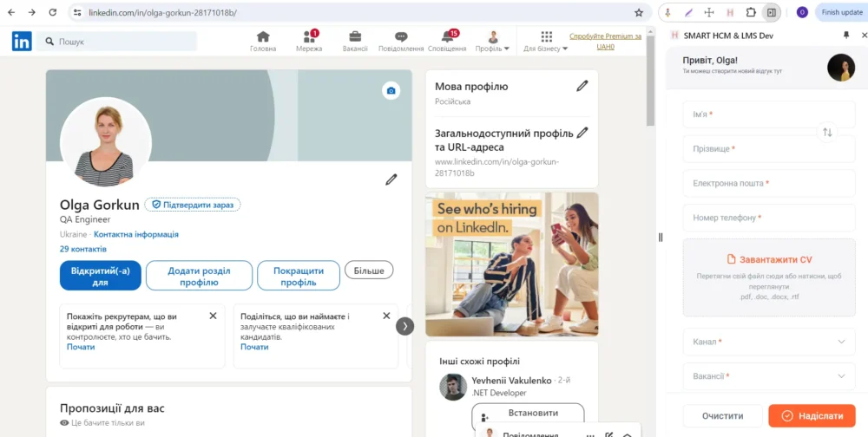Click the swap arrows icon beside name fields
Image resolution: width=868 pixels, height=437 pixels.
pyautogui.click(x=827, y=132)
